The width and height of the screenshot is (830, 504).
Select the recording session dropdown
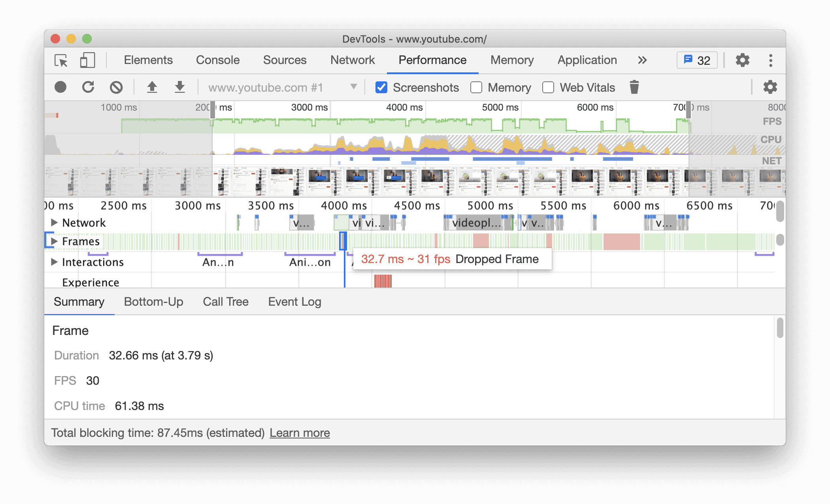(x=279, y=88)
